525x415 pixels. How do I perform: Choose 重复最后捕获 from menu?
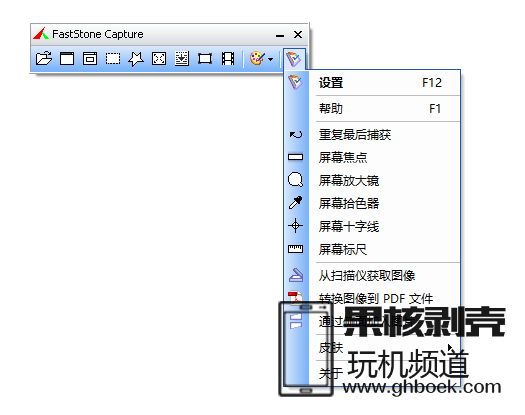tap(384, 135)
